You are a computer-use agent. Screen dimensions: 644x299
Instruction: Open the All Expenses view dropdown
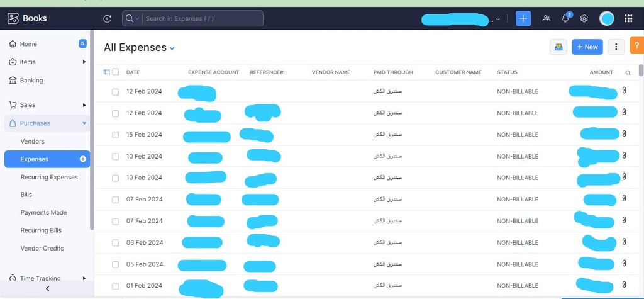pyautogui.click(x=172, y=48)
